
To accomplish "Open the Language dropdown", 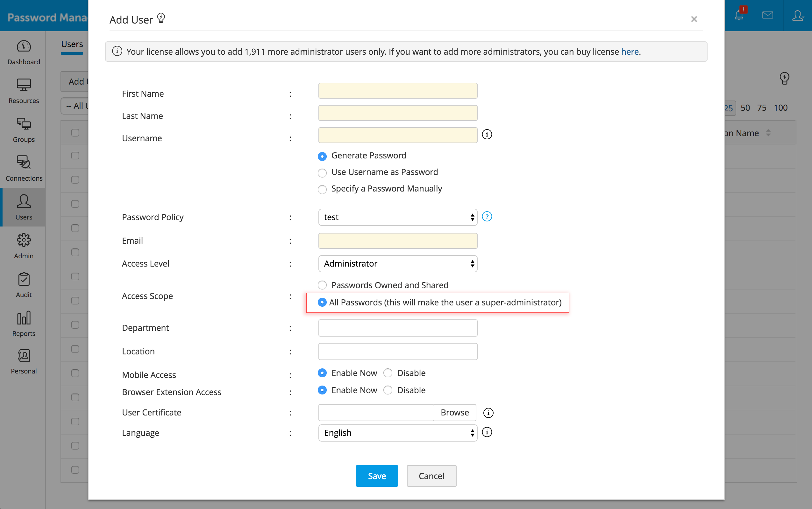I will [398, 433].
